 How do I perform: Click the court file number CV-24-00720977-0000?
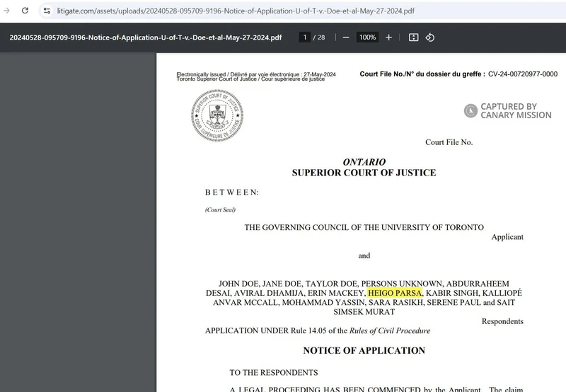523,74
